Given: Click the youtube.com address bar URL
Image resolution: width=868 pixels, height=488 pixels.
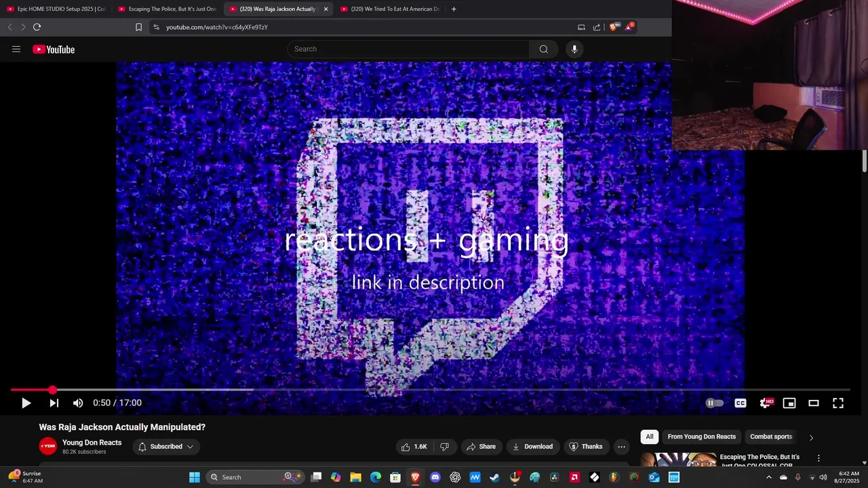Looking at the screenshot, I should pos(217,27).
